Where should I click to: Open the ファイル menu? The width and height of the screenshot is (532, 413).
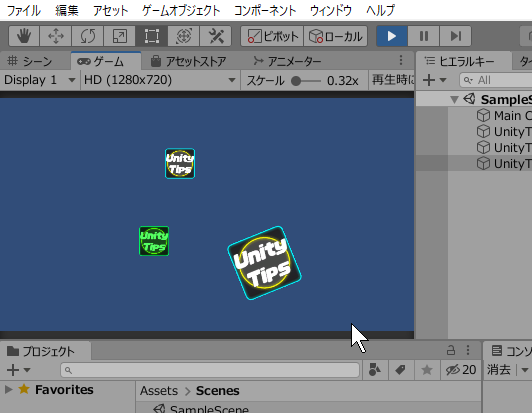23,11
